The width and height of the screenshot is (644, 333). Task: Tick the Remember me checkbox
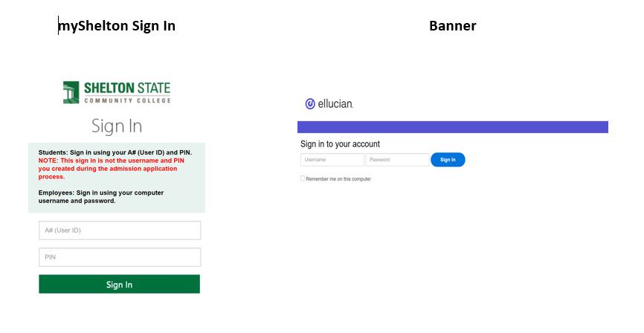(x=303, y=178)
